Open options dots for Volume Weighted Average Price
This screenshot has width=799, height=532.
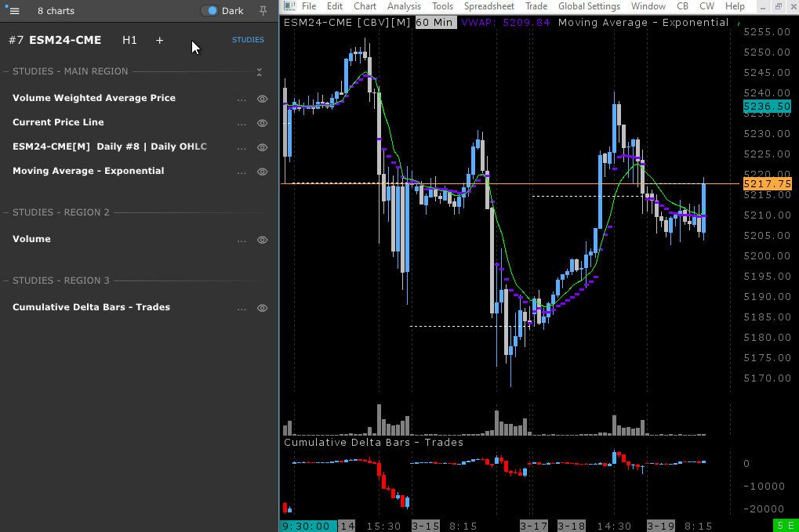[242, 99]
